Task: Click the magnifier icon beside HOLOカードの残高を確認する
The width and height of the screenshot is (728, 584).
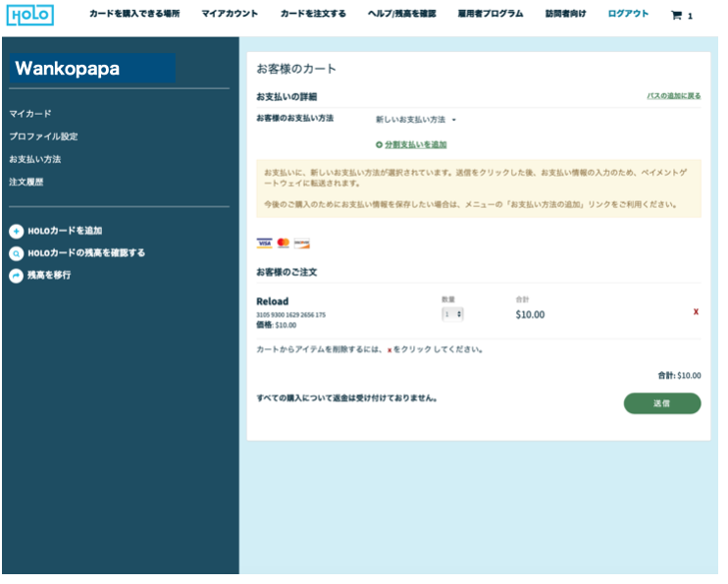Action: coord(17,253)
